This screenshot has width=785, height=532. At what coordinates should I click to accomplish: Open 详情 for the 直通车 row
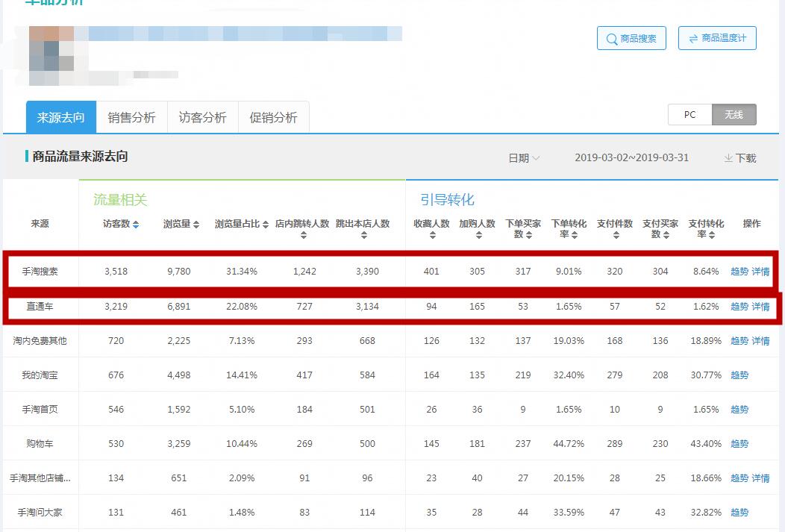coord(760,306)
